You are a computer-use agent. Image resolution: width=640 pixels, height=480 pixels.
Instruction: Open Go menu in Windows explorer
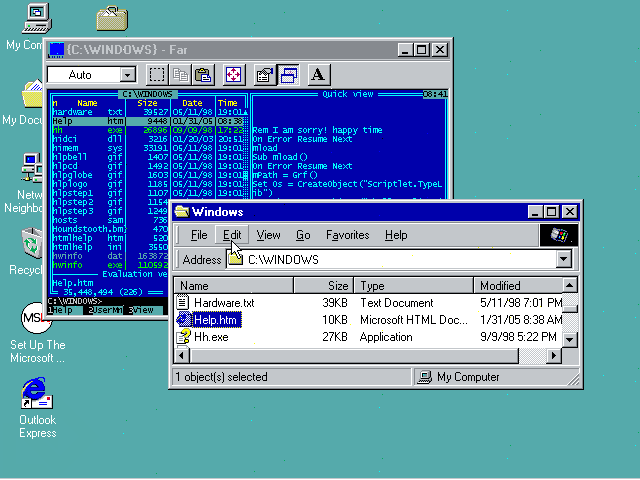coord(303,235)
